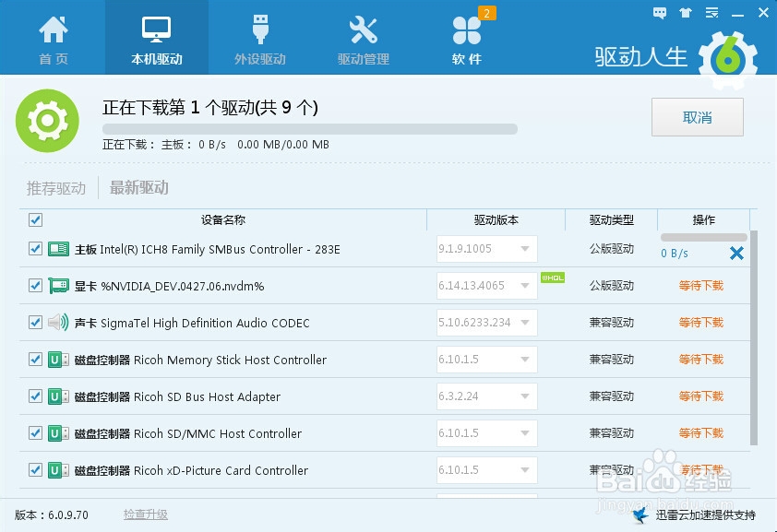Toggle the select-all checkbox in table header
Viewport: 777px width, 532px height.
click(35, 219)
